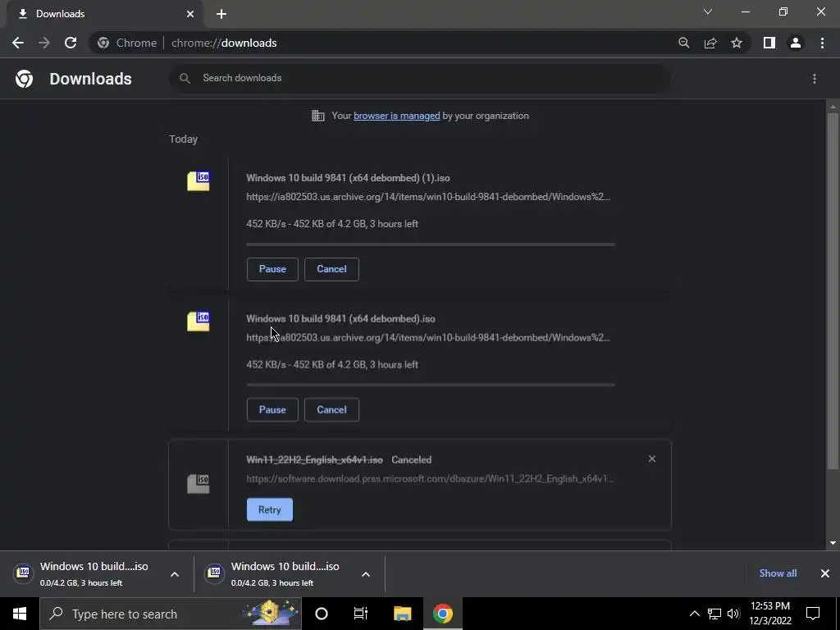The width and height of the screenshot is (840, 630).
Task: Click the 'Today' date heading
Action: (183, 139)
